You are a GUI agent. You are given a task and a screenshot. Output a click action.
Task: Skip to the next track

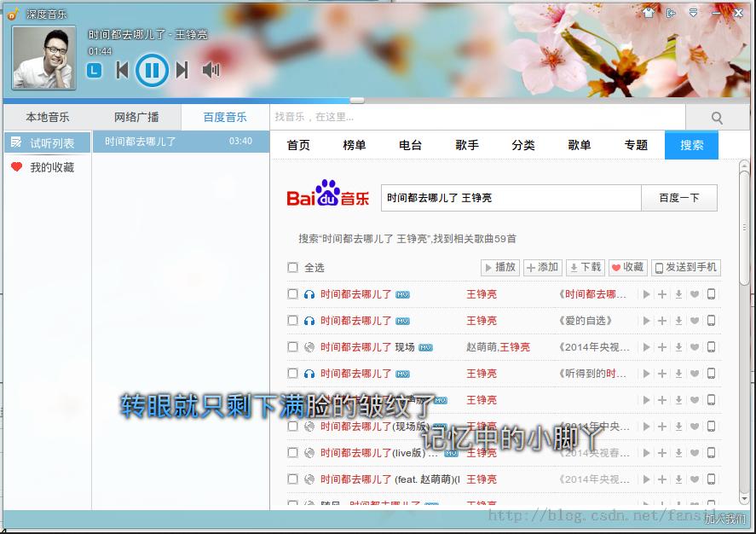pyautogui.click(x=182, y=71)
